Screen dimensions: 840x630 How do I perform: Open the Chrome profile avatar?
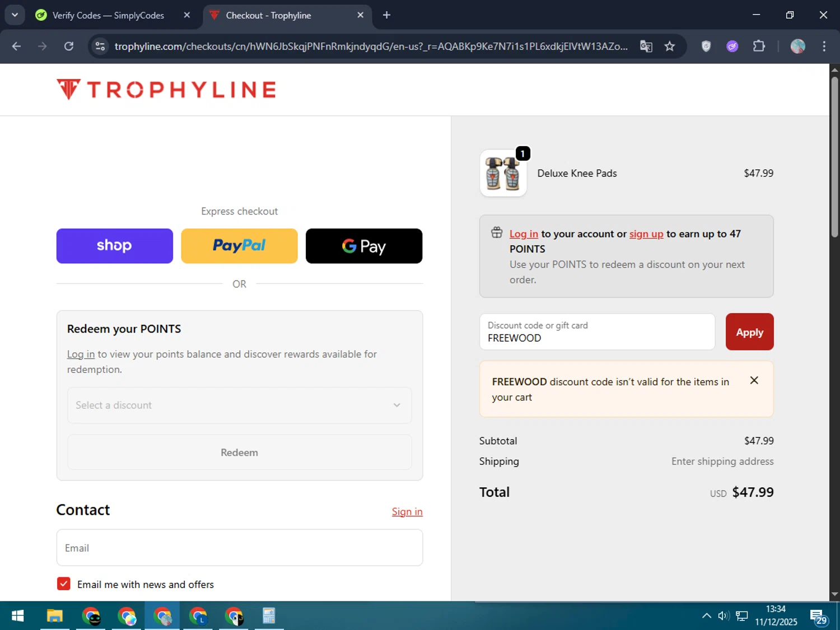tap(798, 46)
